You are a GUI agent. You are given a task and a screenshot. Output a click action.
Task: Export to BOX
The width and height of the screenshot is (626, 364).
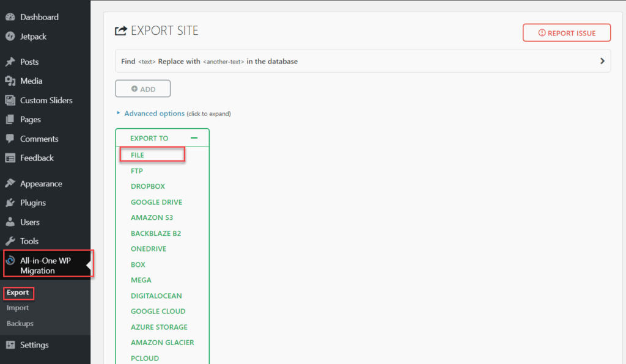click(x=138, y=264)
